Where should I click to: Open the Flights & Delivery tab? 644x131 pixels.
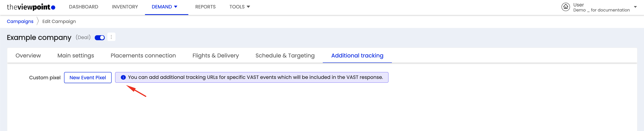tap(216, 55)
